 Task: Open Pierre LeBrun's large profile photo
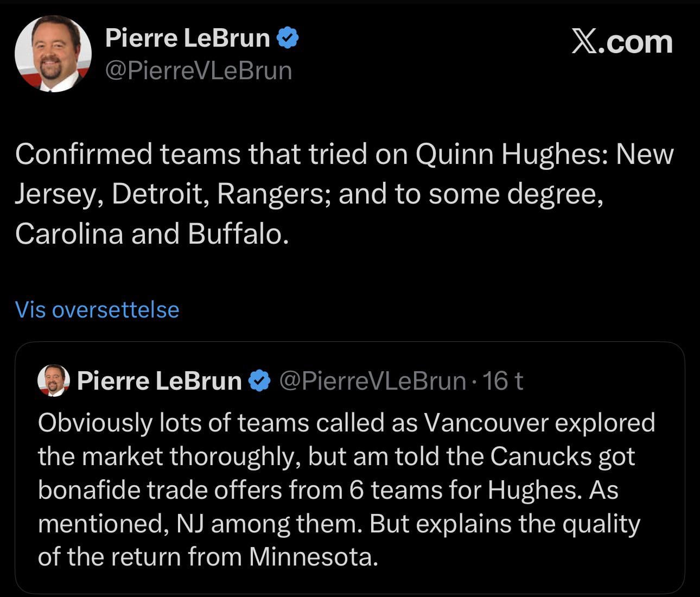click(x=53, y=53)
